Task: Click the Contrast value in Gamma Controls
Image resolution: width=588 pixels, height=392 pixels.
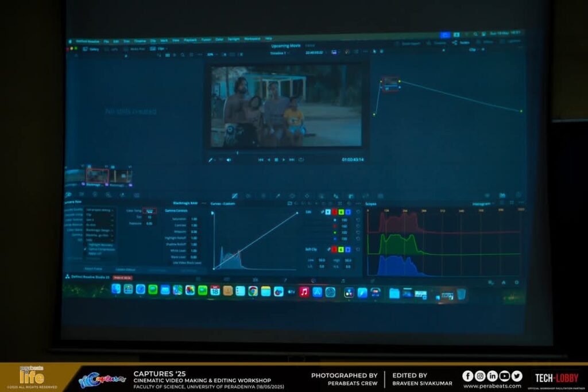Action: point(194,225)
